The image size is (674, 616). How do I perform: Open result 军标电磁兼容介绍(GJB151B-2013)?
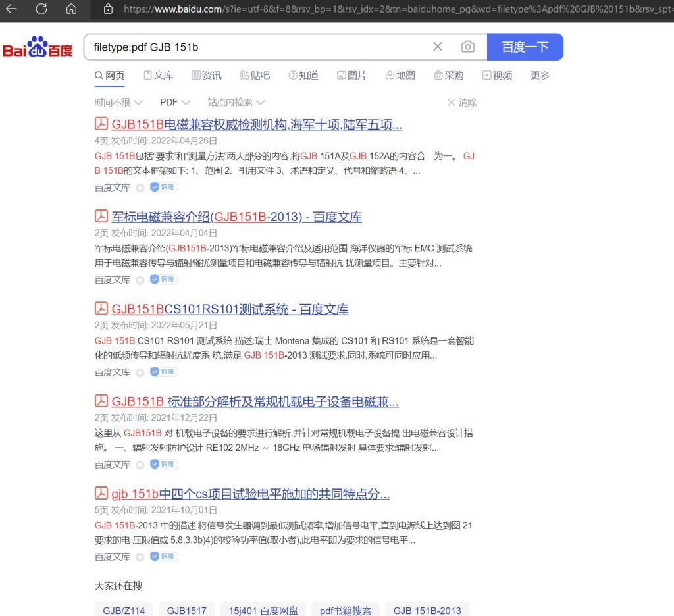[x=236, y=217]
